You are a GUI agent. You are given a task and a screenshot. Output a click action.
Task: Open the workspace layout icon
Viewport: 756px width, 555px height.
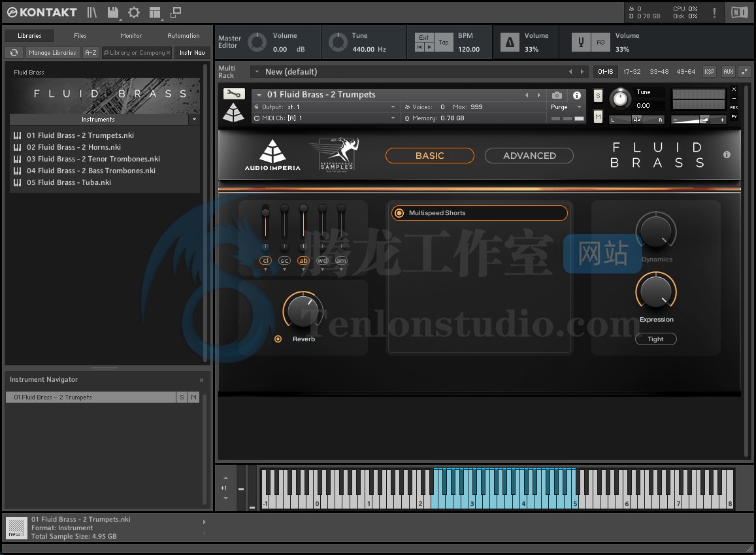pyautogui.click(x=155, y=12)
